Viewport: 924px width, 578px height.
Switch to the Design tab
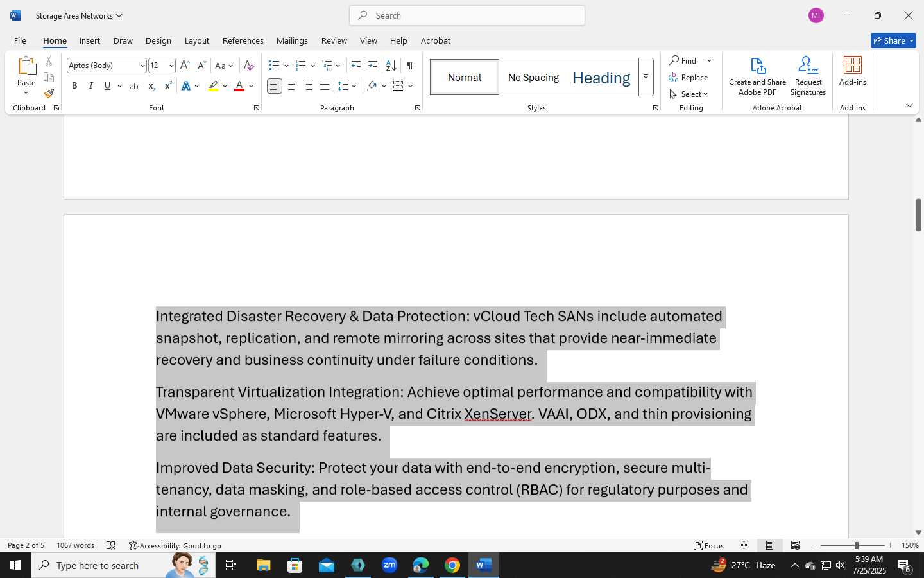pyautogui.click(x=158, y=40)
